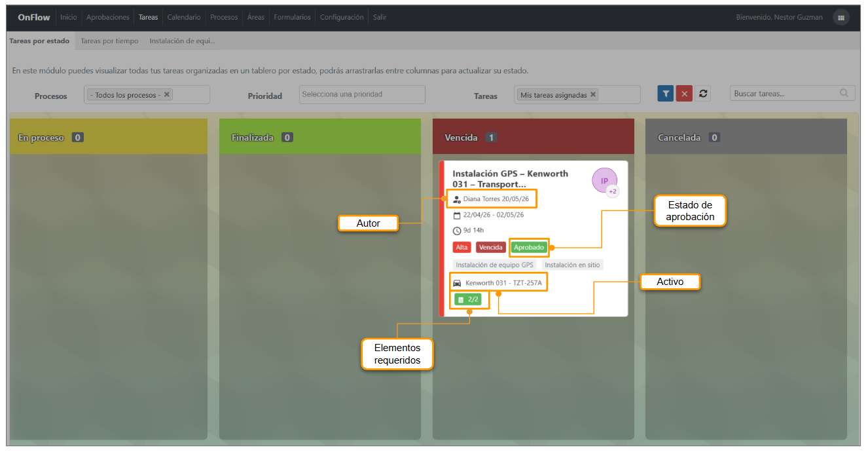The image size is (868, 454).
Task: Open the 'Selecciona una prioridad' dropdown
Action: (362, 94)
